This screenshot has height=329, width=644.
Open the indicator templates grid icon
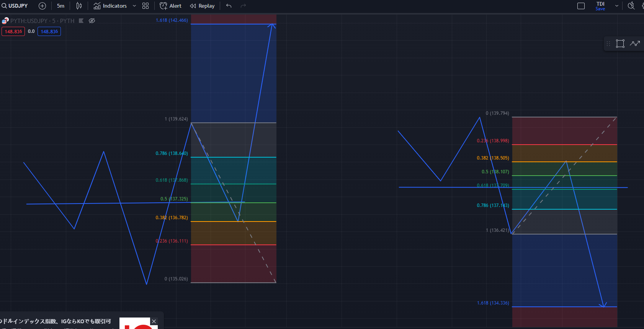click(145, 6)
